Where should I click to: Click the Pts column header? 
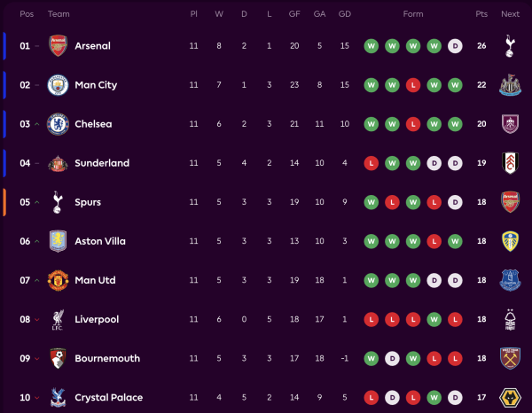481,14
